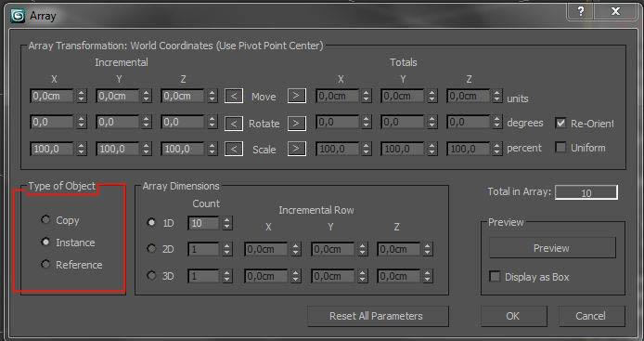This screenshot has height=341, width=644.
Task: Click the 3ds Max Array title icon
Action: (18, 16)
